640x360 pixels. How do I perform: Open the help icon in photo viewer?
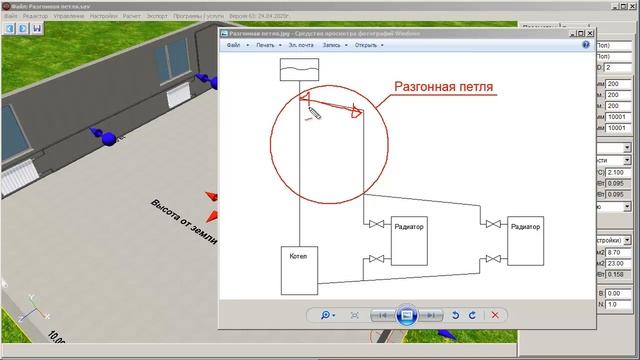586,45
